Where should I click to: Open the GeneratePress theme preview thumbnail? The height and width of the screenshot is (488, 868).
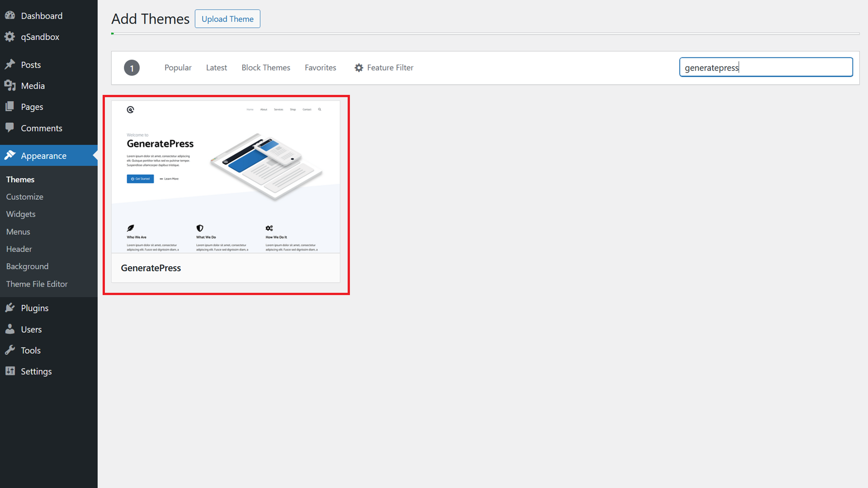226,177
